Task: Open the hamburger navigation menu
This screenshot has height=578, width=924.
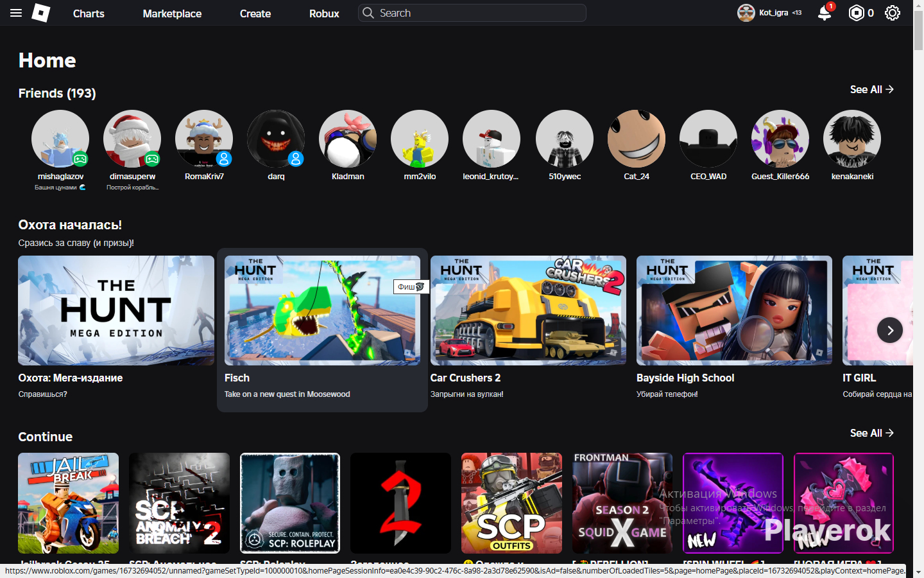Action: [x=16, y=13]
